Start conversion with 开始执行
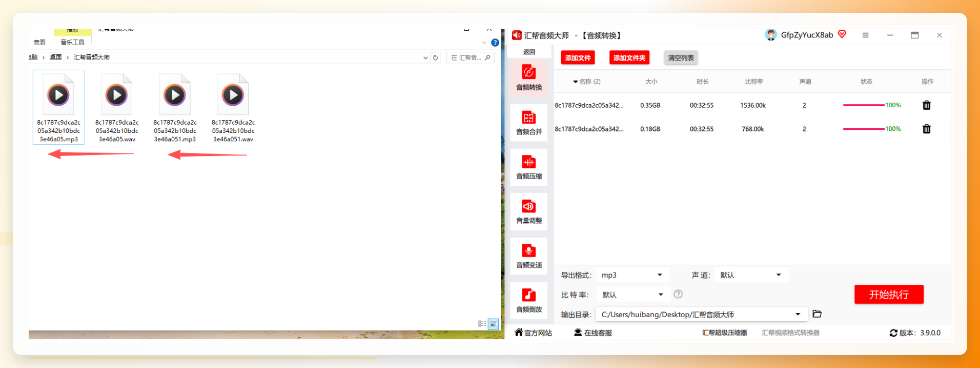980x368 pixels. pos(889,295)
